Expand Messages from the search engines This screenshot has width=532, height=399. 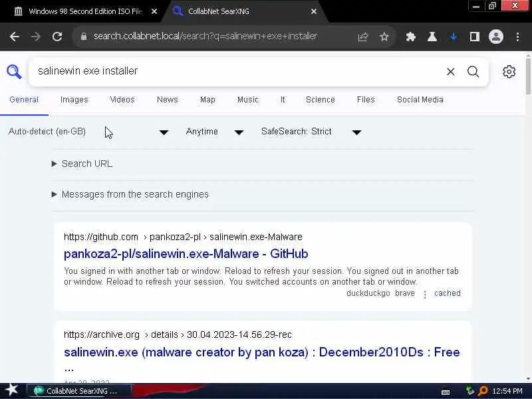coord(130,194)
